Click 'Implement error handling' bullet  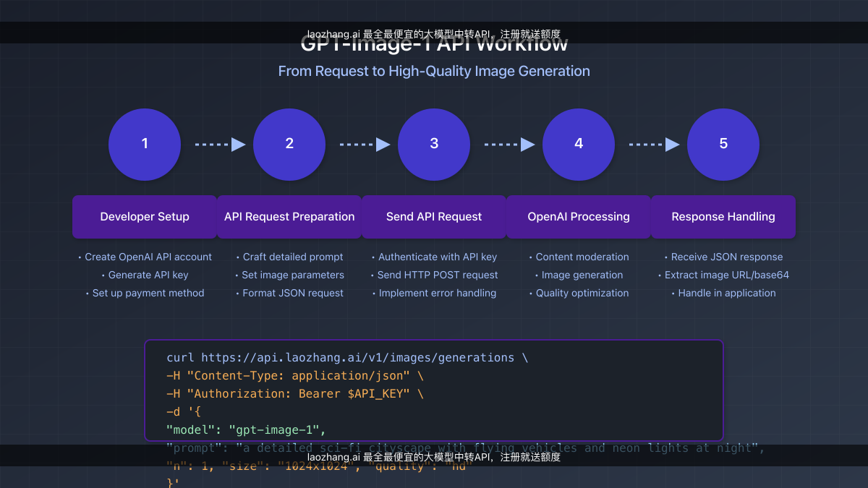tap(434, 293)
